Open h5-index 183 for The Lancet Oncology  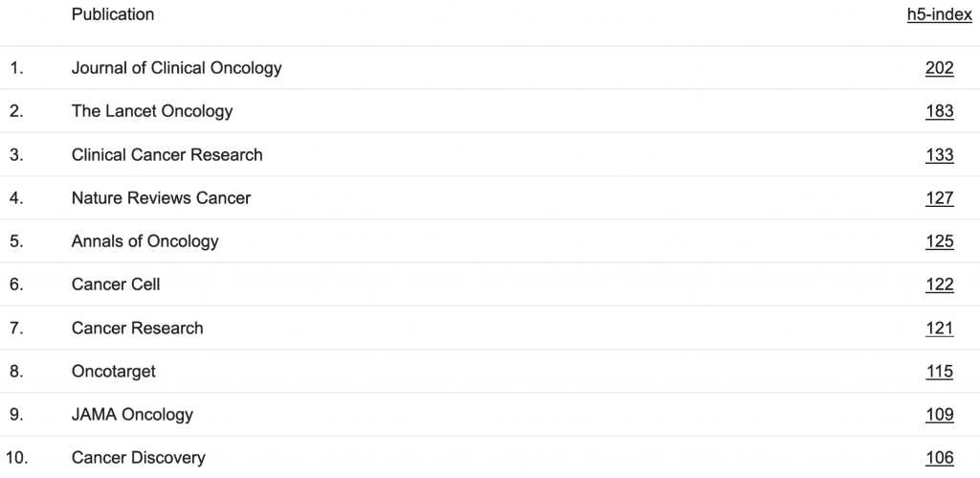(939, 111)
